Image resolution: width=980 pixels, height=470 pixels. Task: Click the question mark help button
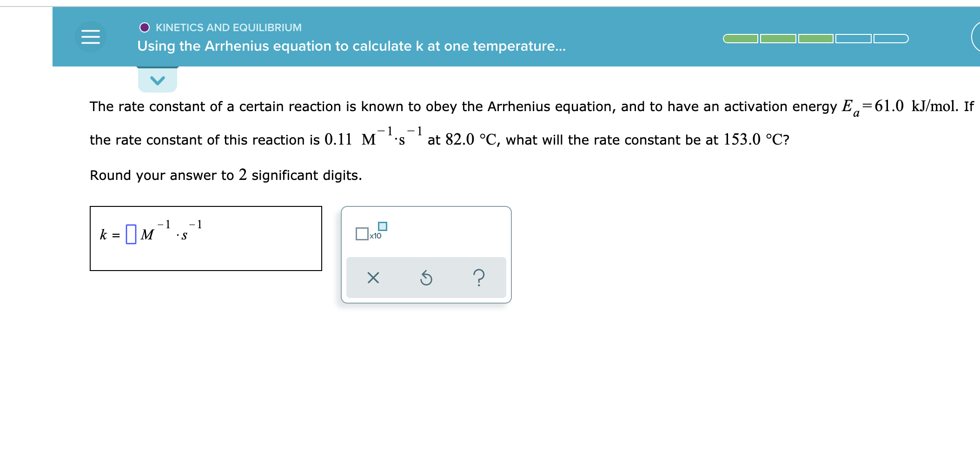pos(479,278)
